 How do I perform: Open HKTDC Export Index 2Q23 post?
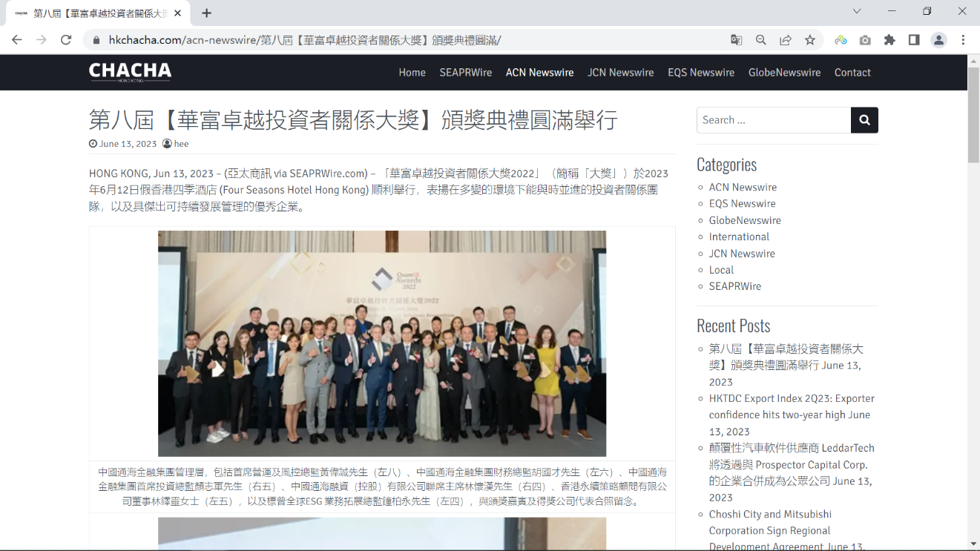coord(792,406)
